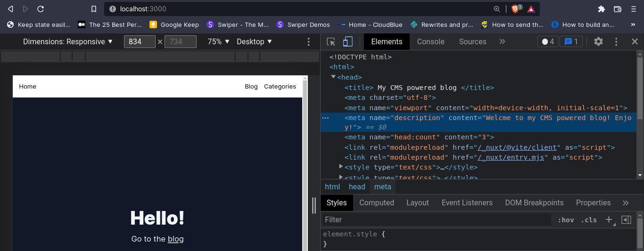Open DevTools settings gear
The image size is (644, 251).
(598, 41)
